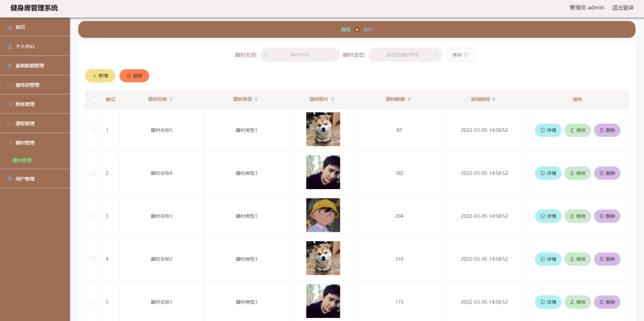This screenshot has width=644, height=321.
Task: Click the man photo in 器材名称4 row
Action: (x=323, y=172)
